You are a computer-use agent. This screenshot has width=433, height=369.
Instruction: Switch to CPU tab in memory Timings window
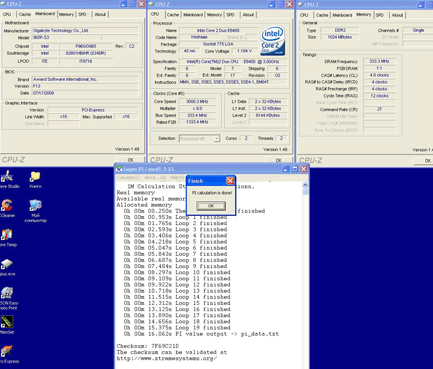pos(304,15)
